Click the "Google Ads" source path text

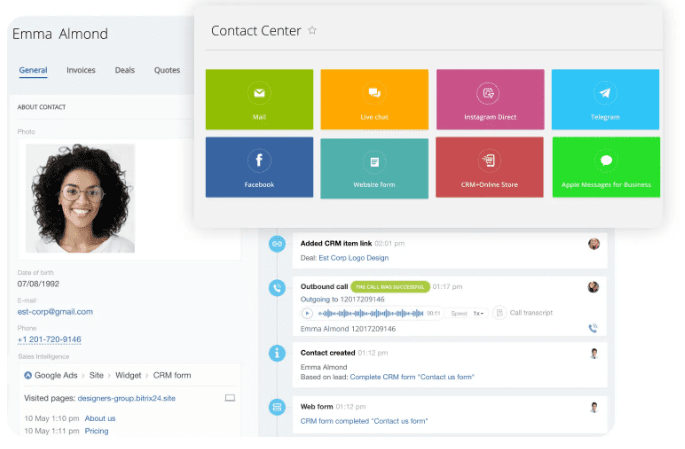pyautogui.click(x=56, y=375)
